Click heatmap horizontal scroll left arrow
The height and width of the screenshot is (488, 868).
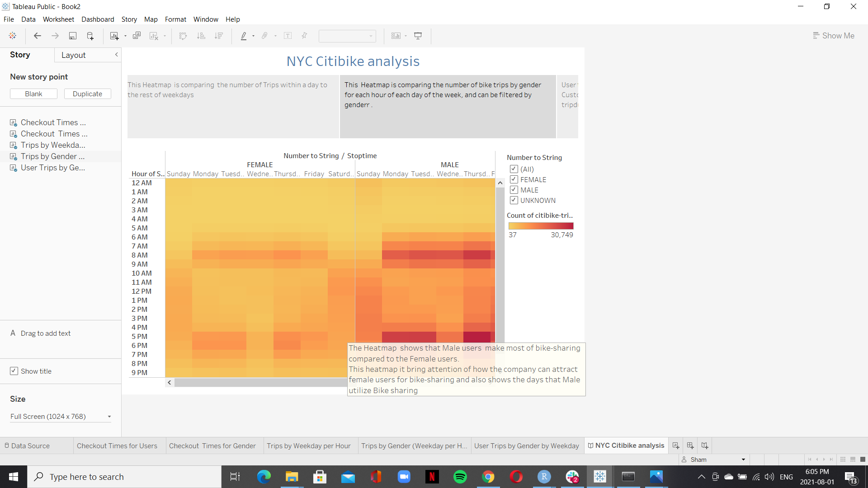[170, 383]
